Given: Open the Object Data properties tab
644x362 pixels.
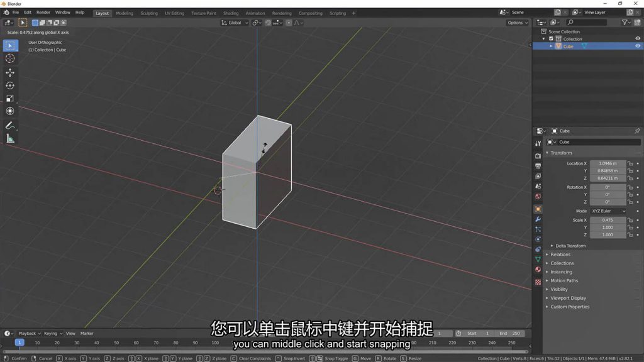Looking at the screenshot, I should pyautogui.click(x=538, y=260).
